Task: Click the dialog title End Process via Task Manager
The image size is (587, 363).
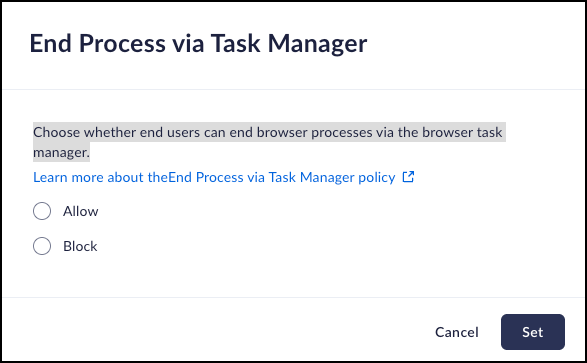Action: (198, 44)
